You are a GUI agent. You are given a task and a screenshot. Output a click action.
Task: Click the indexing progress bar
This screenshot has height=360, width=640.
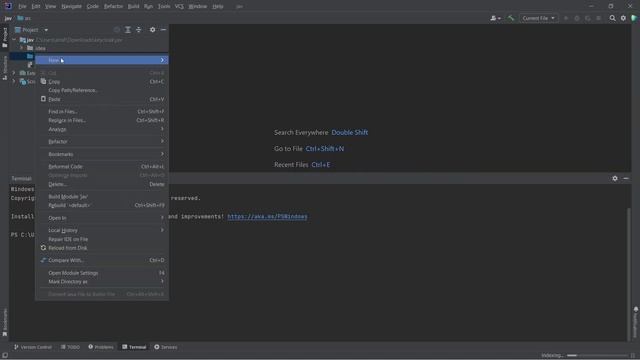598,356
